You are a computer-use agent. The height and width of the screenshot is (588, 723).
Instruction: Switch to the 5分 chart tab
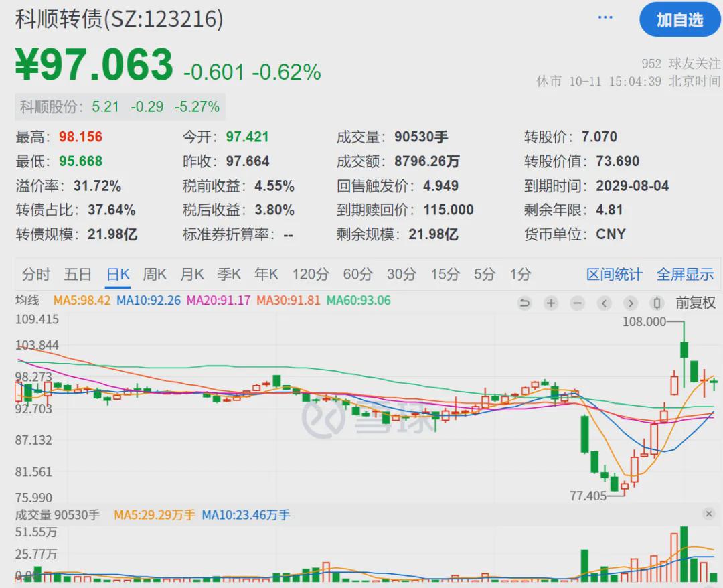point(485,275)
